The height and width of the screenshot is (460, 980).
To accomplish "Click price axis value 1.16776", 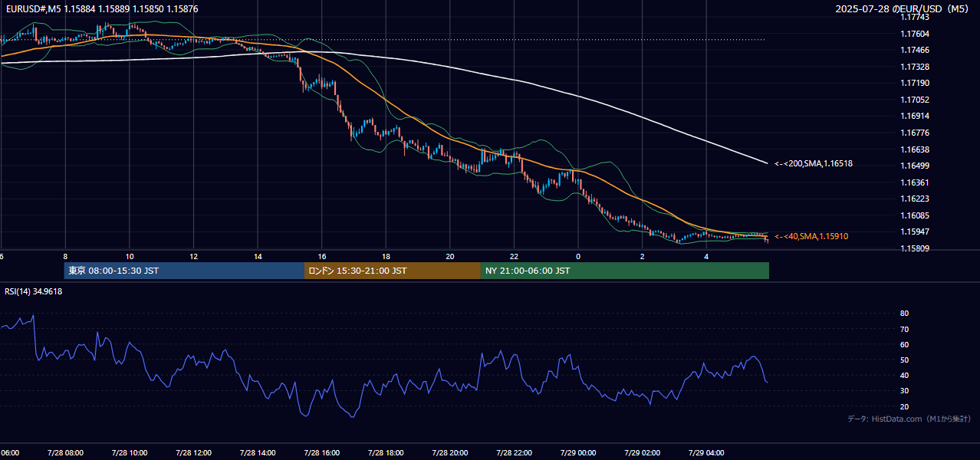I will tap(915, 133).
